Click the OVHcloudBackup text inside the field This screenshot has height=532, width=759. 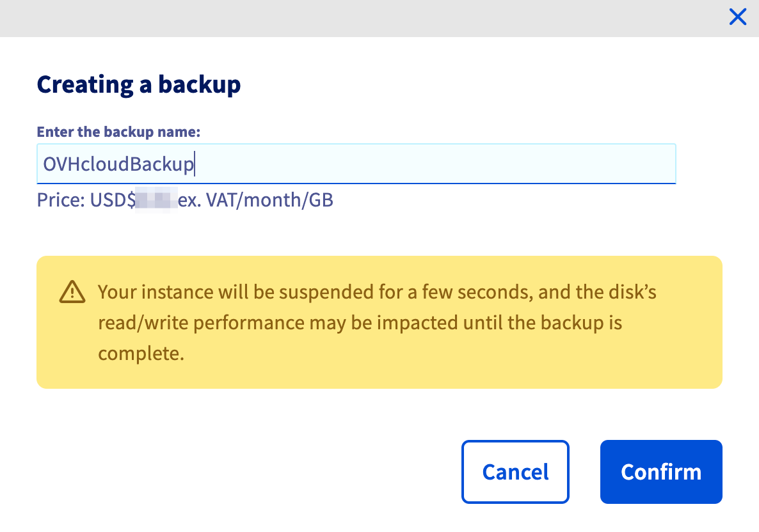pos(118,164)
